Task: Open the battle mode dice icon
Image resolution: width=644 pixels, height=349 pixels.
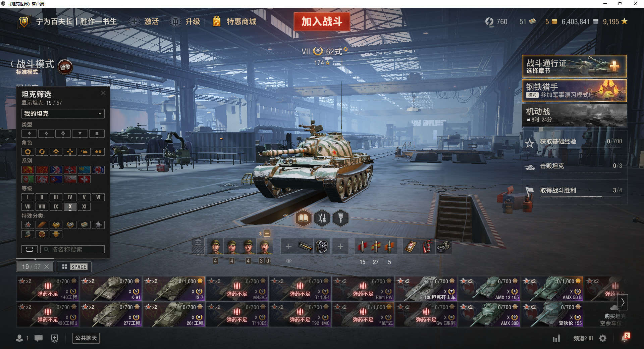Action: tap(65, 67)
